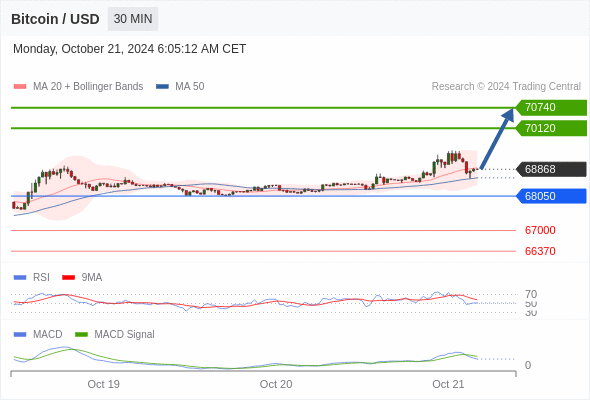Select the 70740 resistance price tag
This screenshot has height=400, width=590.
coord(551,108)
